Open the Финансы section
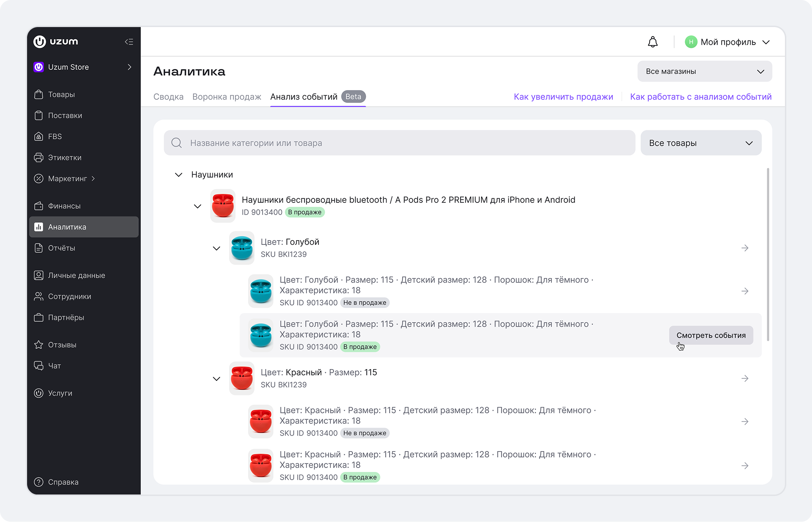 coord(84,206)
